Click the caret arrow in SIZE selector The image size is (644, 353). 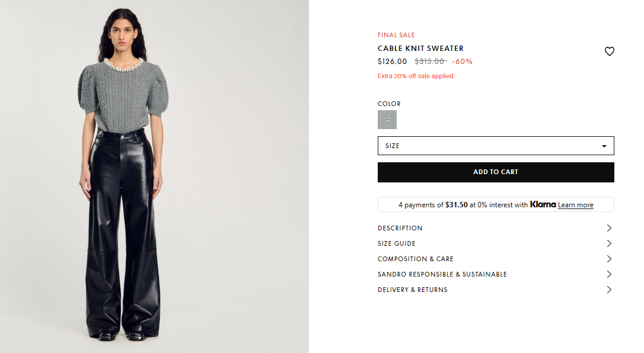604,146
